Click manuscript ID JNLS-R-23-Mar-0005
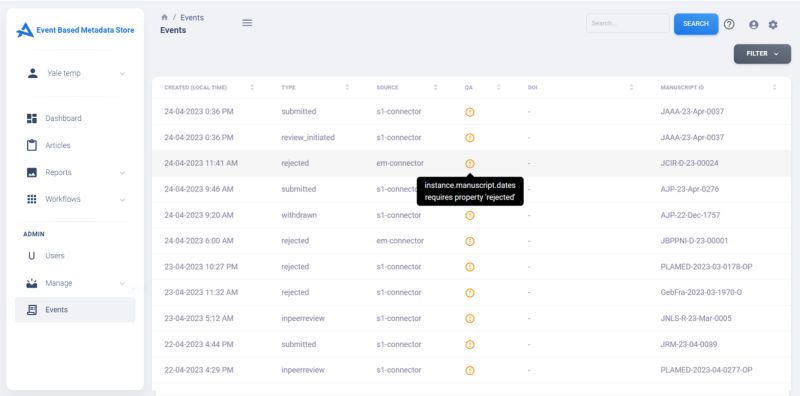 (696, 318)
